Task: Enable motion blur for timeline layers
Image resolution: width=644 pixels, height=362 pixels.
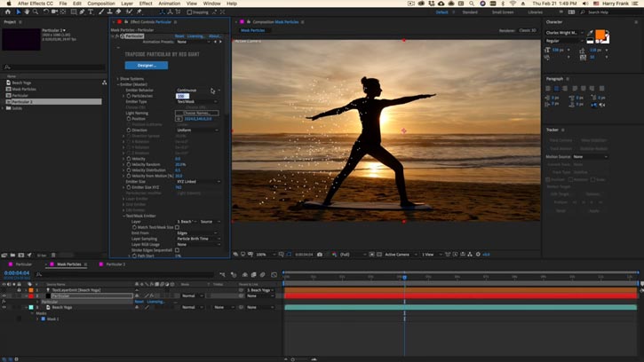Action: tap(262, 274)
